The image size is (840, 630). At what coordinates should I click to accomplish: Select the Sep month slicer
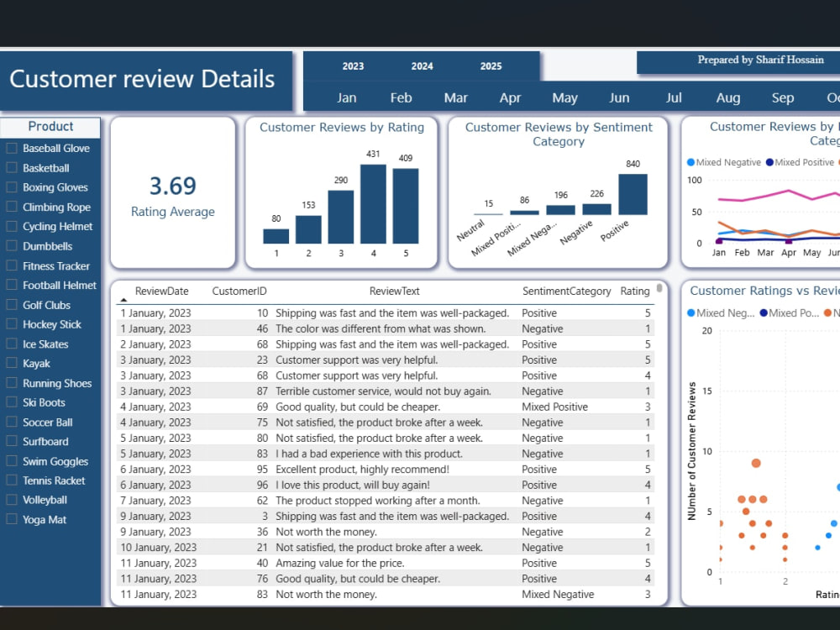click(783, 98)
